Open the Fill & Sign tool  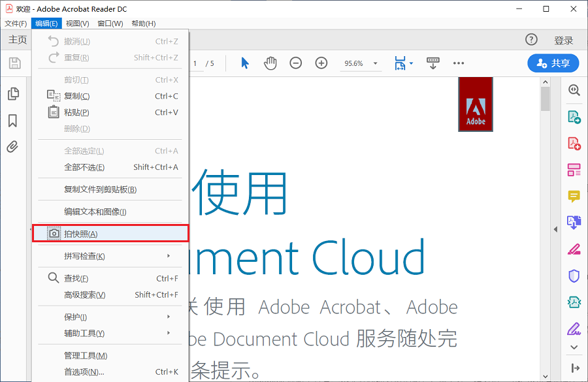[x=574, y=328]
